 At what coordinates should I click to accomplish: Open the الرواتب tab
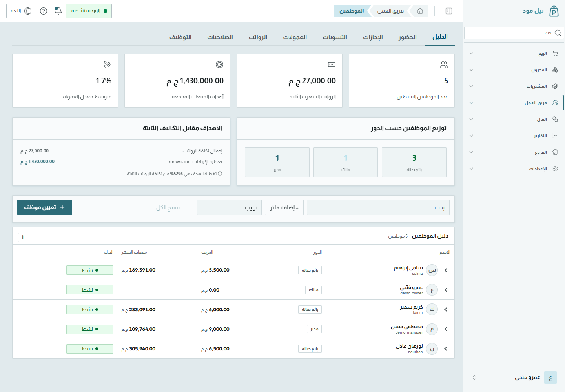click(258, 37)
